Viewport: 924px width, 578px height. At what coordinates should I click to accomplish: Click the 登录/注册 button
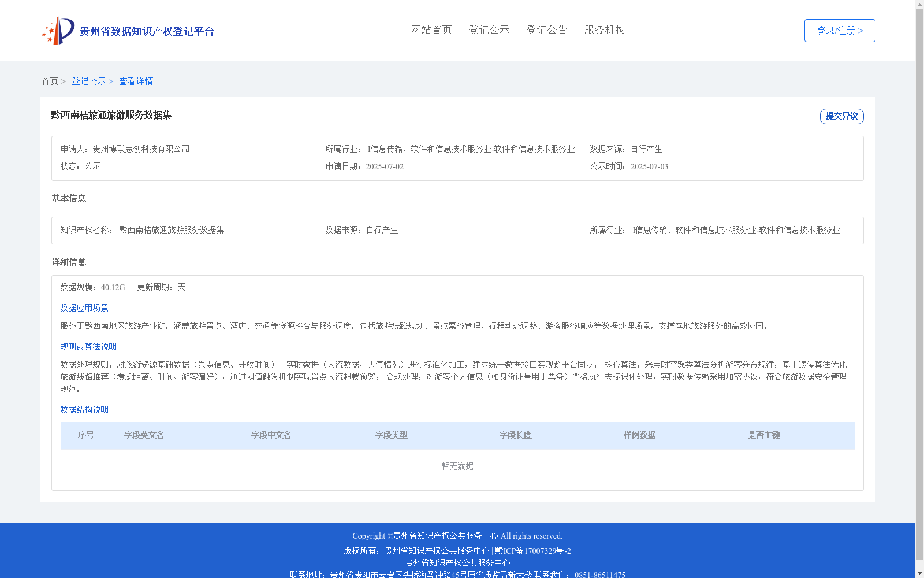point(840,31)
